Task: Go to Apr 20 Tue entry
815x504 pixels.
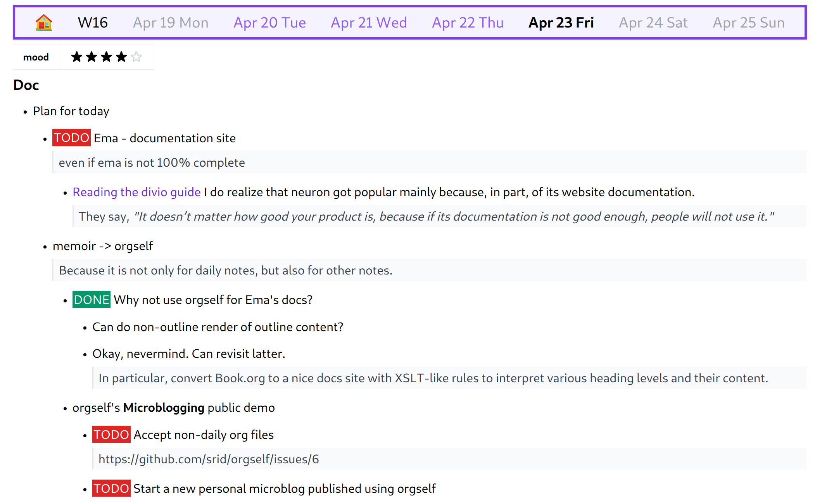Action: coord(269,22)
